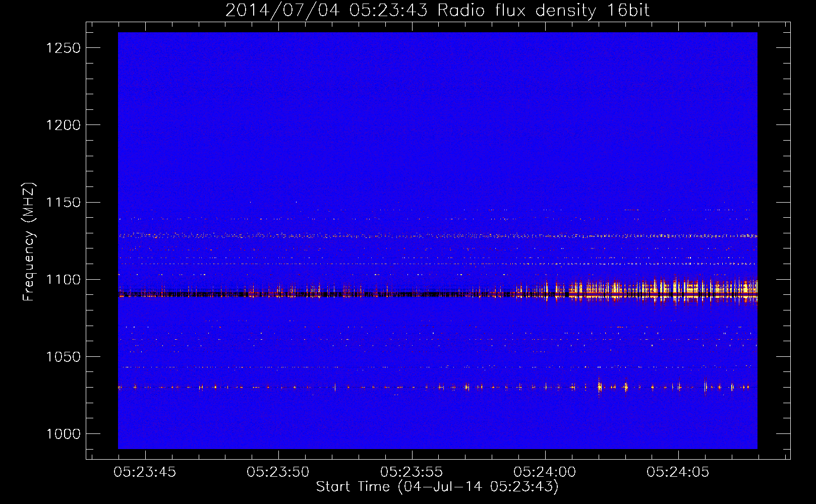Image resolution: width=816 pixels, height=504 pixels.
Task: Click the bright yellow burst near 1095 MHz
Action: point(663,289)
